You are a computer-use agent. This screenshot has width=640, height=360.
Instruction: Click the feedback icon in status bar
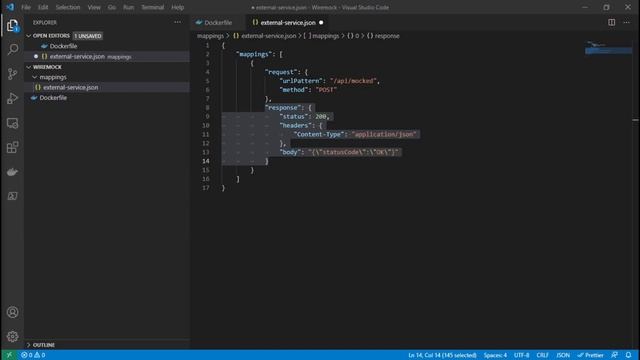614,355
